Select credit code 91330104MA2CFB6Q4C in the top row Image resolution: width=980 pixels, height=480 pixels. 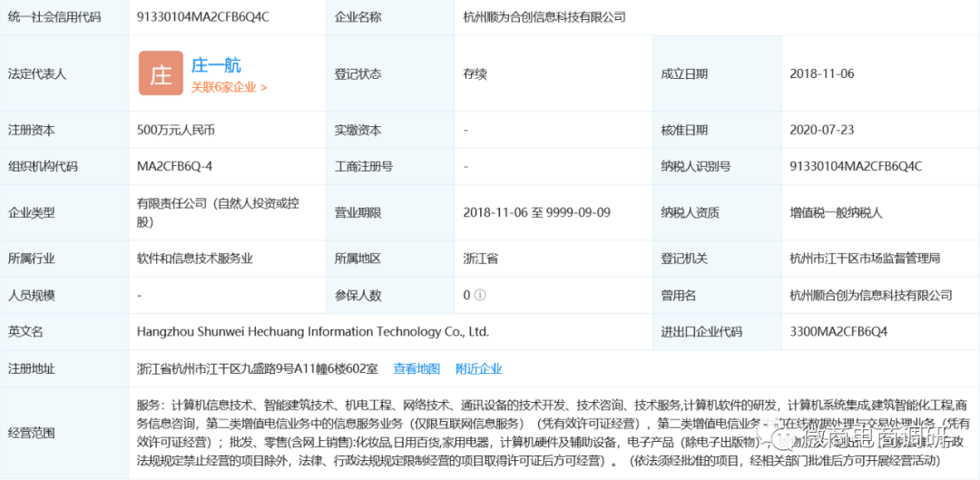pos(203,17)
